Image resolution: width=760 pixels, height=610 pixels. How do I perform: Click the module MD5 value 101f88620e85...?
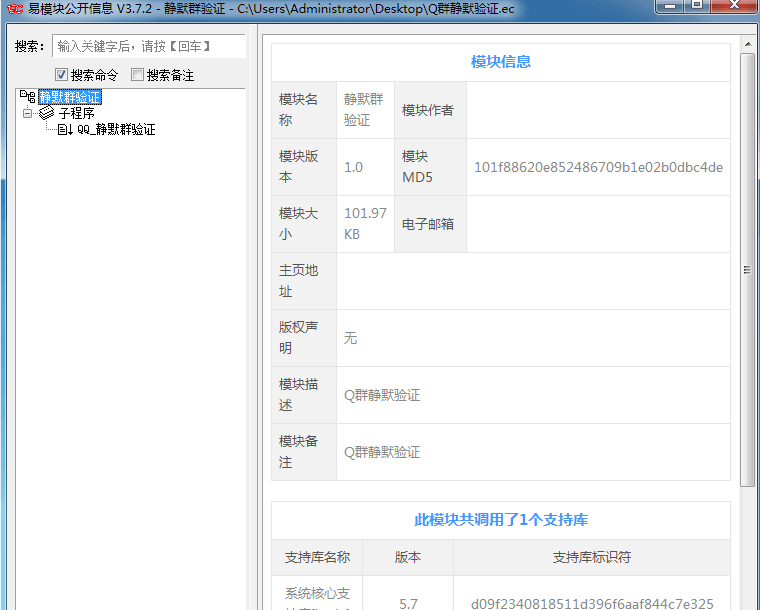coord(598,167)
